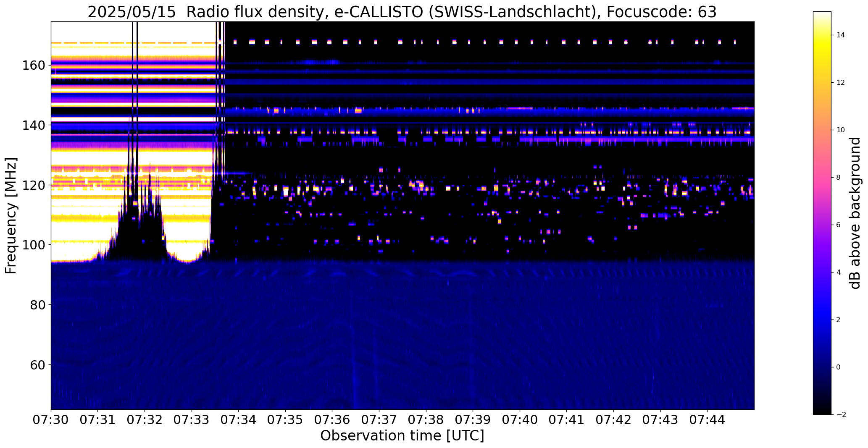
Task: Click the 07:33 time tick label
Action: (192, 420)
